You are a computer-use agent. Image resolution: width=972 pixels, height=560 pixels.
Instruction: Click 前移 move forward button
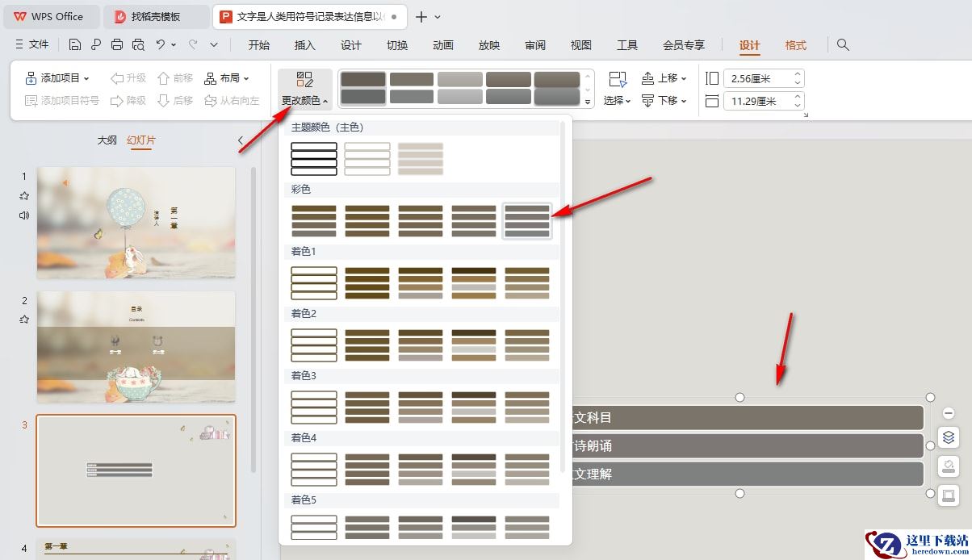pyautogui.click(x=175, y=78)
